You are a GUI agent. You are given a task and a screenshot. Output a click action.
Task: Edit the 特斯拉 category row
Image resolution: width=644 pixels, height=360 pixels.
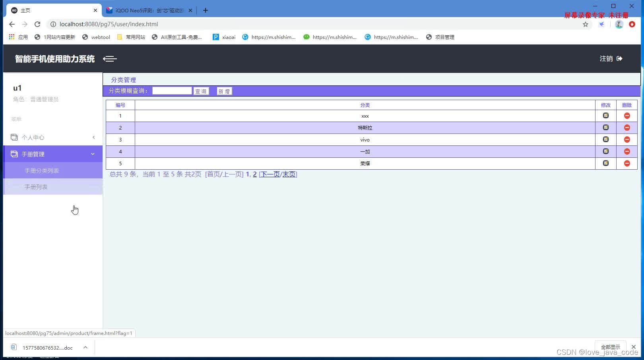(x=605, y=128)
